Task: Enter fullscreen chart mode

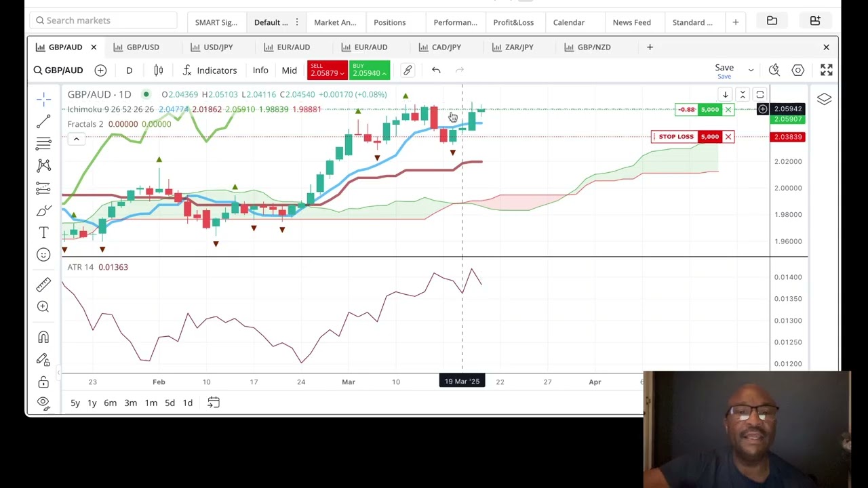Action: tap(827, 70)
